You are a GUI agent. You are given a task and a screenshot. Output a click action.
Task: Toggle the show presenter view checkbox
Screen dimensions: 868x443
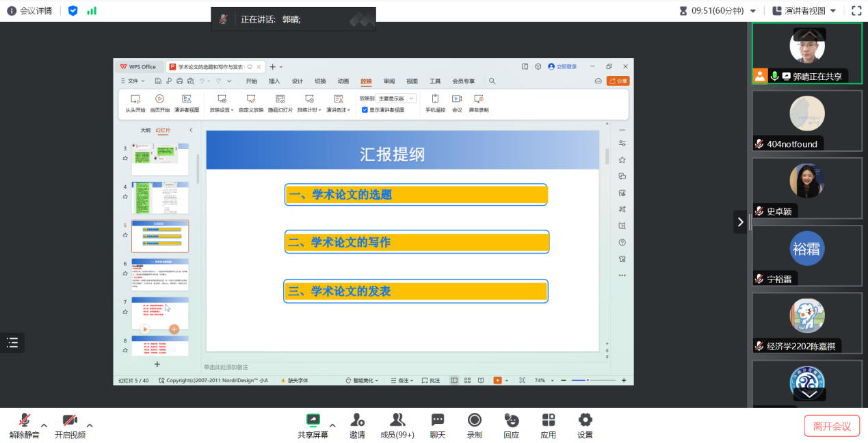[365, 110]
